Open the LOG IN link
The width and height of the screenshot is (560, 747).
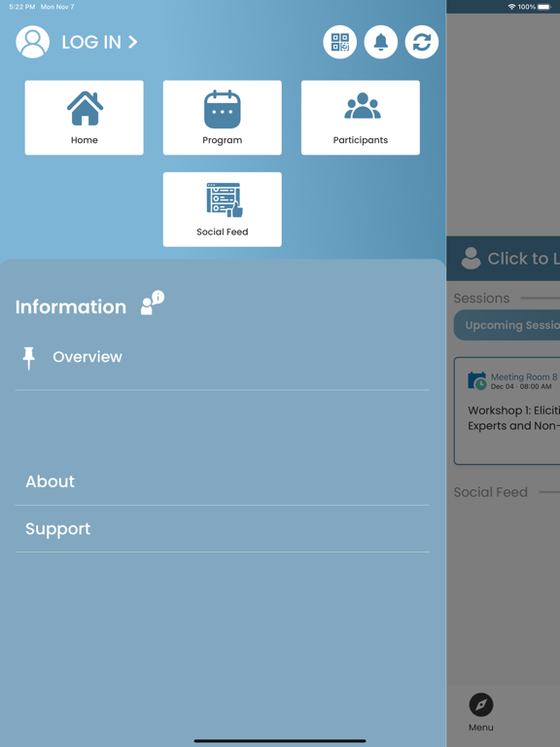pos(99,42)
